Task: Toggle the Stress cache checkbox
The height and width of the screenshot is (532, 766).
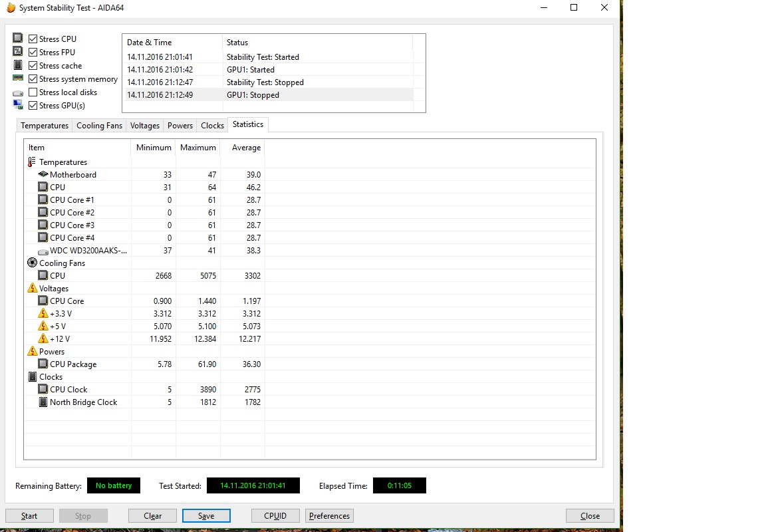Action: [x=33, y=65]
